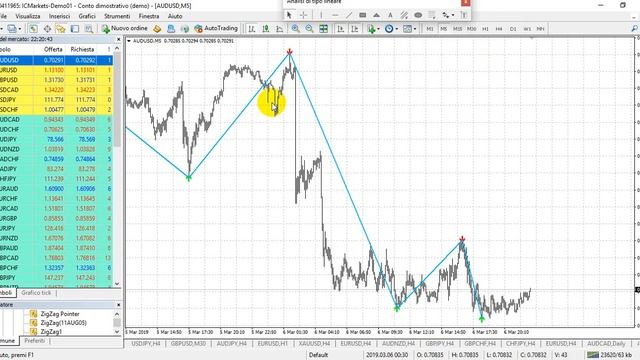Open the Market Watch panel icon
The height and width of the screenshot is (360, 640).
[33, 29]
